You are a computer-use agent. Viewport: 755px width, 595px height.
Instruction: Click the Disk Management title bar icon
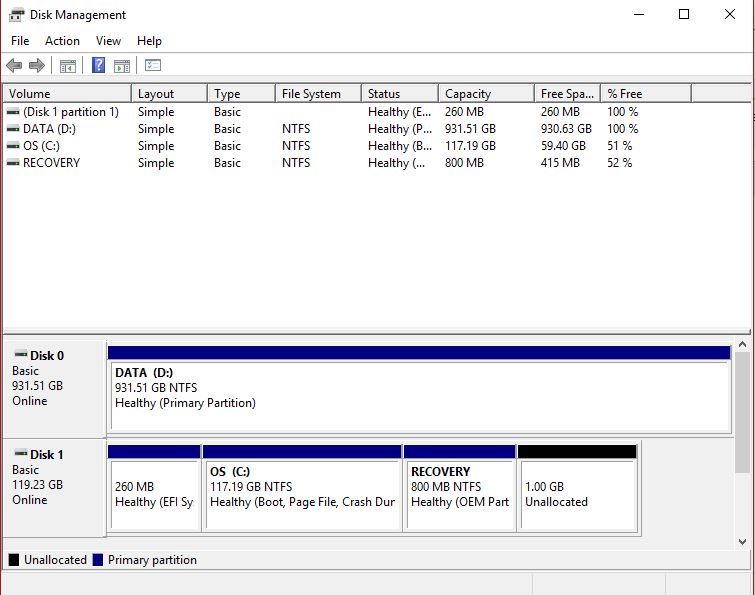[16, 15]
